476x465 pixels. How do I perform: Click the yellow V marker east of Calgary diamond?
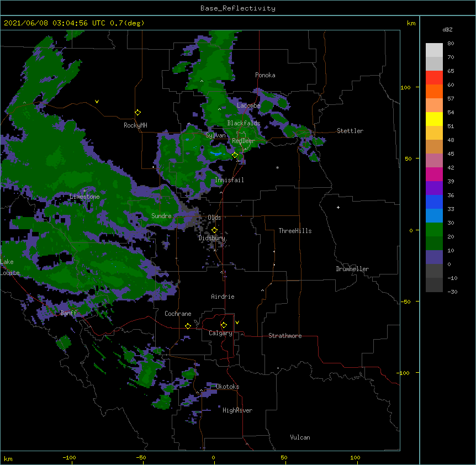[x=237, y=323]
